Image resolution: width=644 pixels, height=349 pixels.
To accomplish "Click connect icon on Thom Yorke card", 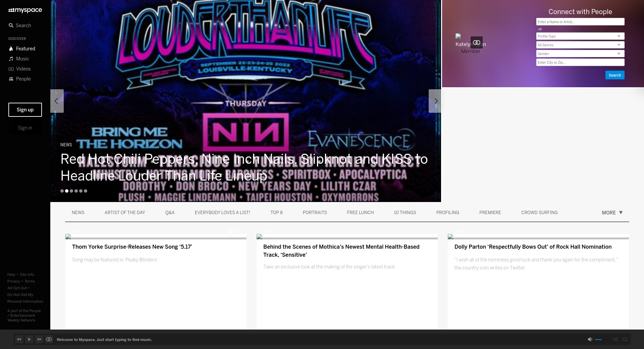I will [x=231, y=231].
